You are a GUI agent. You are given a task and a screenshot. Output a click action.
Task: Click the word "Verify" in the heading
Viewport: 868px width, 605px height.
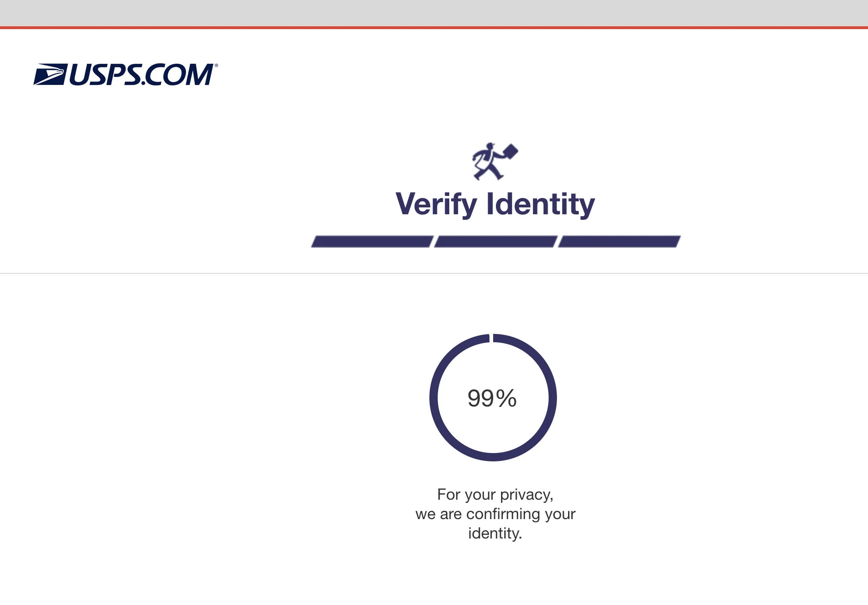pyautogui.click(x=436, y=204)
